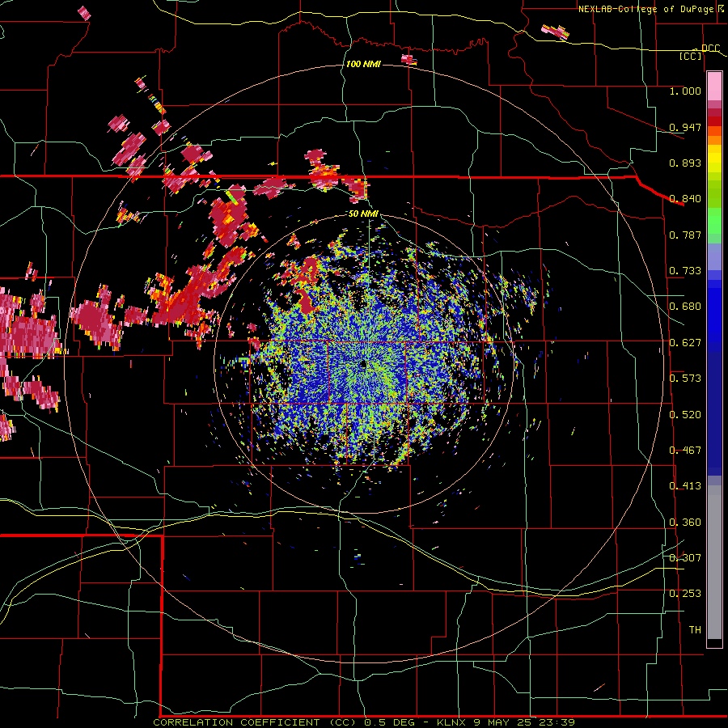Click the 0.733 scale value
Viewport: 728px width, 728px height.
coord(685,271)
